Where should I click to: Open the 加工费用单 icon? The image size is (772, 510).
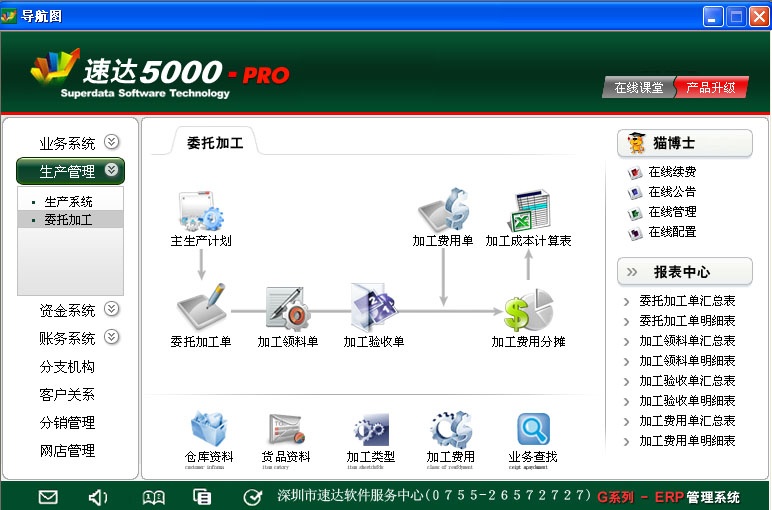click(x=444, y=209)
